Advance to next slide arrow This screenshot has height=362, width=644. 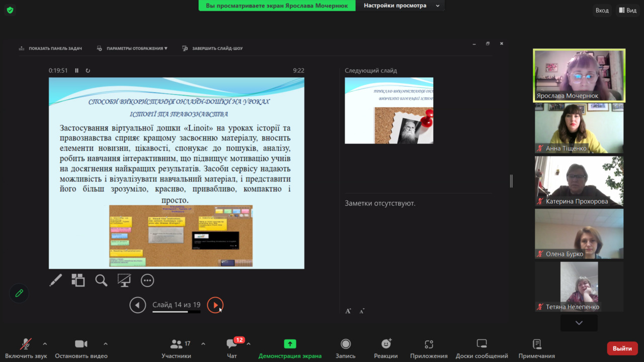tap(215, 305)
